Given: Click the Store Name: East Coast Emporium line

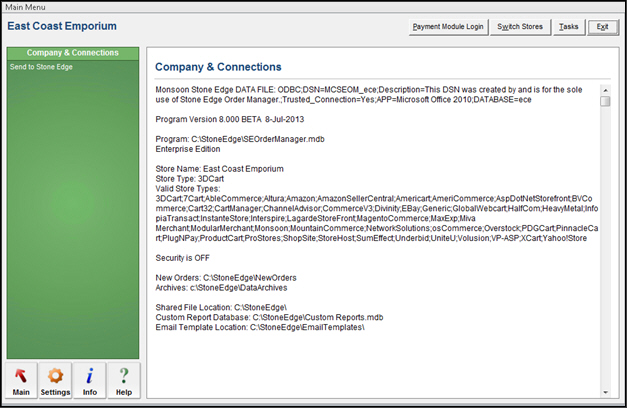Looking at the screenshot, I should coord(220,169).
